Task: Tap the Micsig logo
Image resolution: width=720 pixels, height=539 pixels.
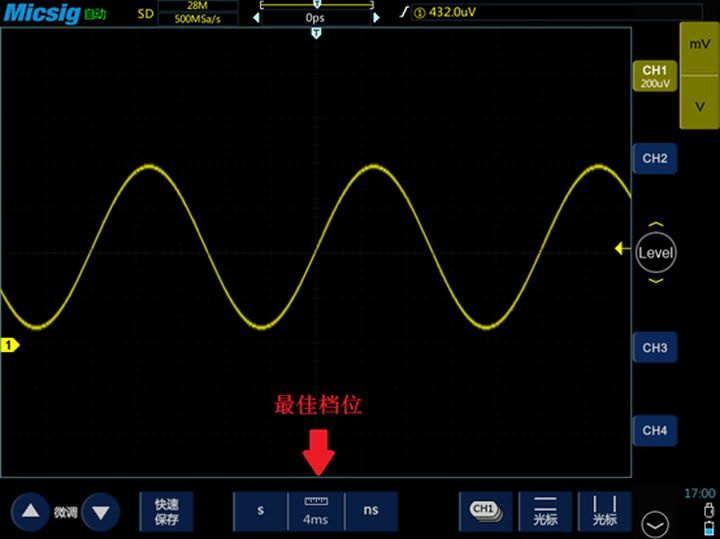Action: (x=42, y=13)
